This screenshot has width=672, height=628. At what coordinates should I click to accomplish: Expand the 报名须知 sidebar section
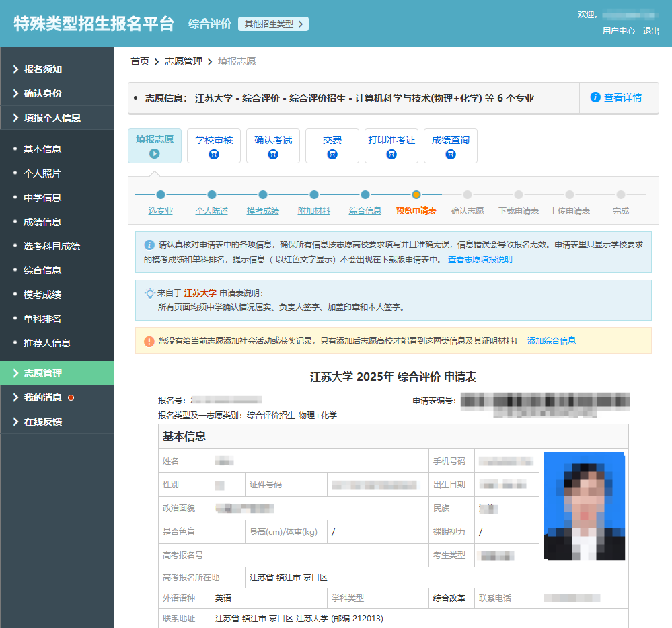43,69
